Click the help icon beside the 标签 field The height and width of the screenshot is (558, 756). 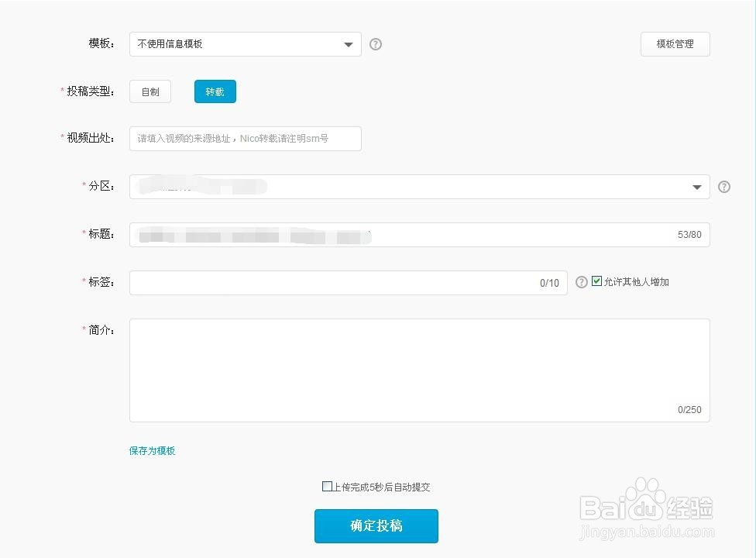(x=582, y=282)
